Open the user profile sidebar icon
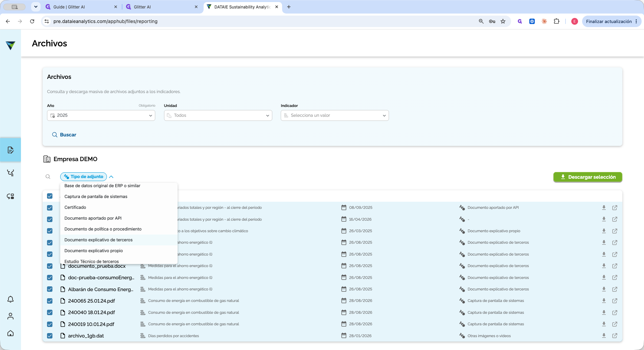This screenshot has width=644, height=350. tap(10, 316)
